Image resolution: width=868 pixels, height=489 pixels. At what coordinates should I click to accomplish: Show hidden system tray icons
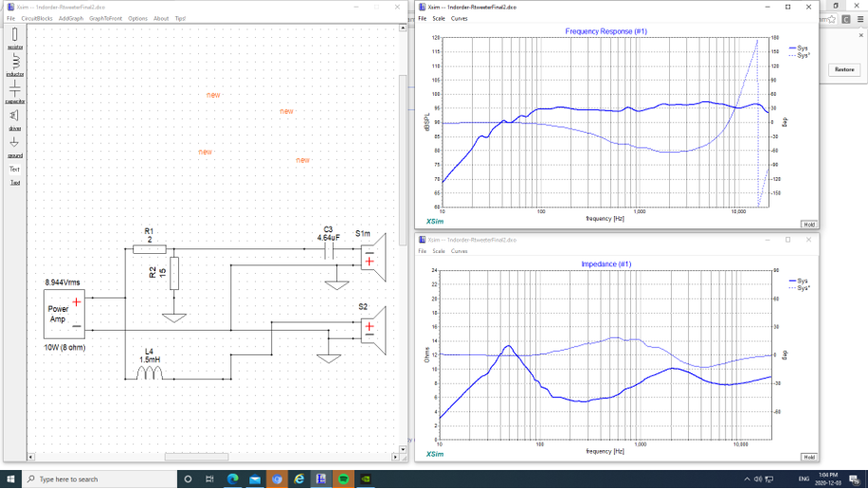747,479
